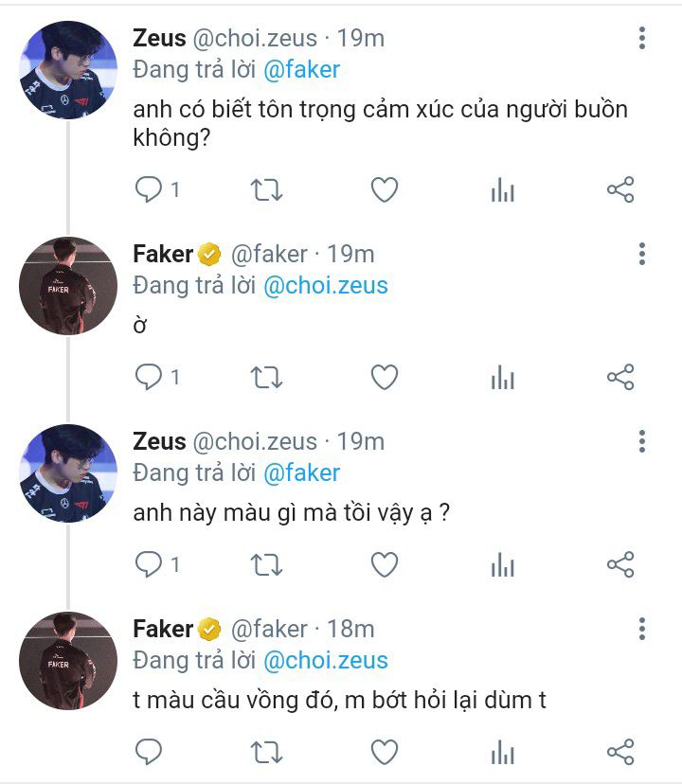Open the @choi.zeus mention in Faker's last tweet
The height and width of the screenshot is (784, 682).
(325, 660)
